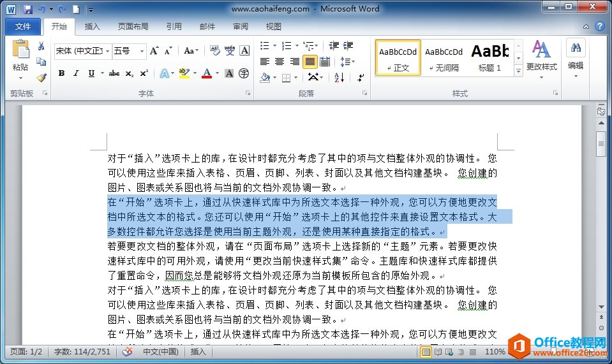Click the large Paste clipboard icon
The width and height of the screenshot is (612, 364).
(20, 50)
